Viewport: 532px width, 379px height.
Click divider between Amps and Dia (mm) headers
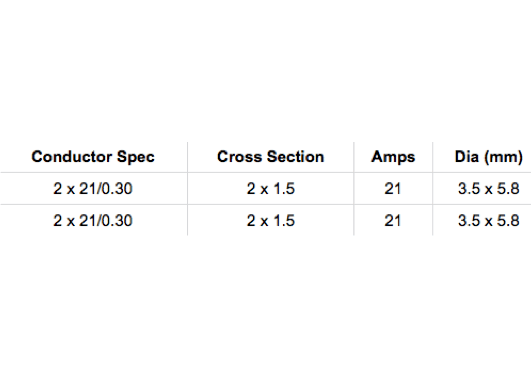[x=433, y=157]
